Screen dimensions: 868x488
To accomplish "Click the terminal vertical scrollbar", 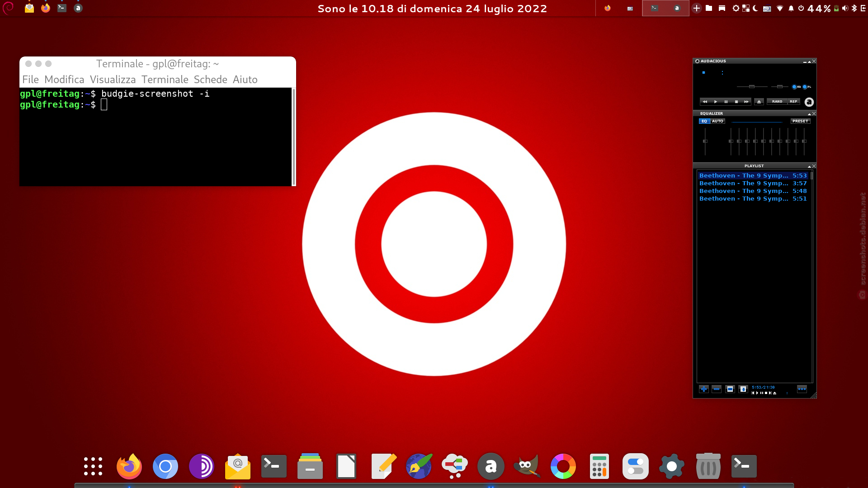I will (x=294, y=136).
